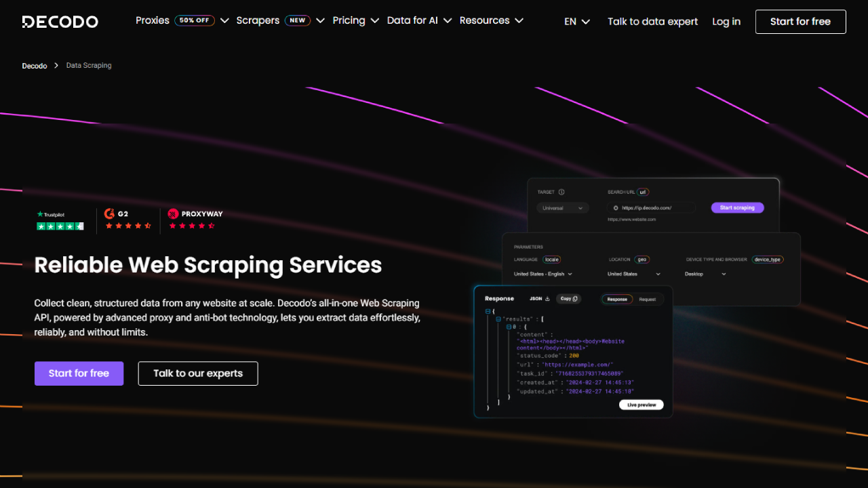
Task: Click the https://ip.decodo.com URL input field
Action: (x=651, y=207)
